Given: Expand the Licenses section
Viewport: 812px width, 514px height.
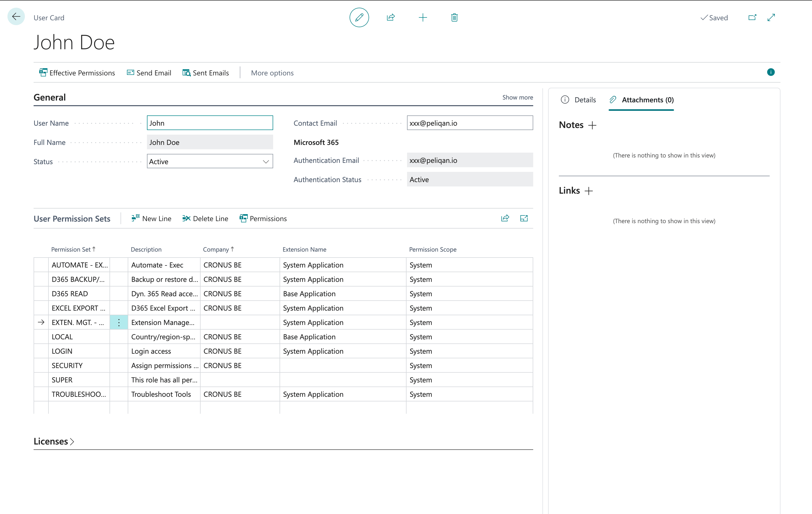Looking at the screenshot, I should click(x=54, y=441).
